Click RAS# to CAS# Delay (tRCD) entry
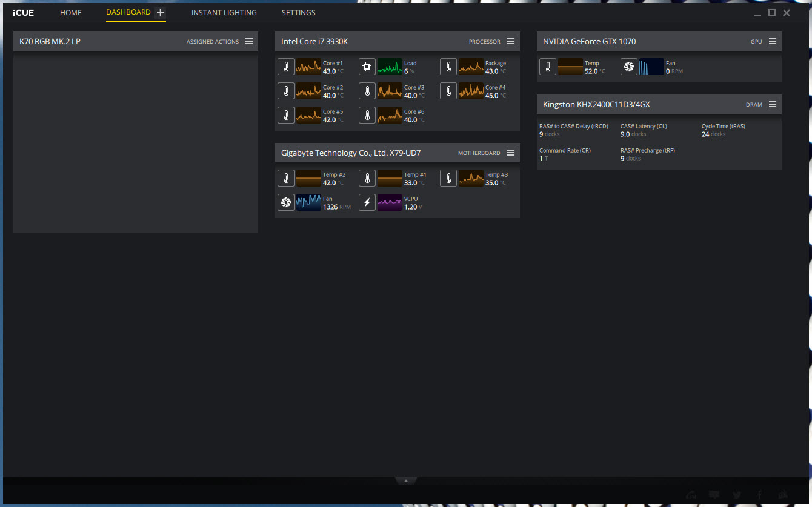This screenshot has height=507, width=812. click(x=574, y=130)
